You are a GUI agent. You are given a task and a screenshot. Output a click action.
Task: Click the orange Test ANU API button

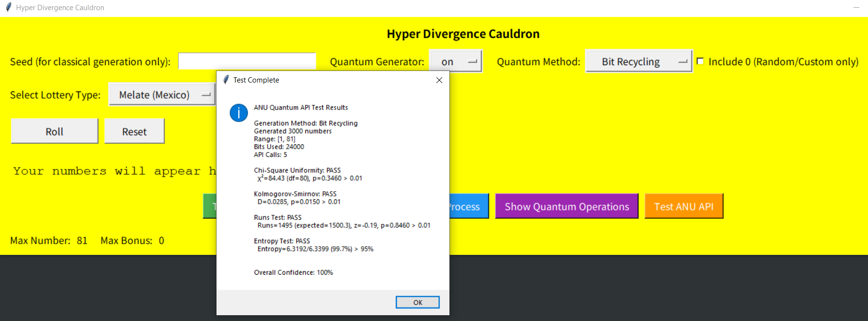coord(684,207)
